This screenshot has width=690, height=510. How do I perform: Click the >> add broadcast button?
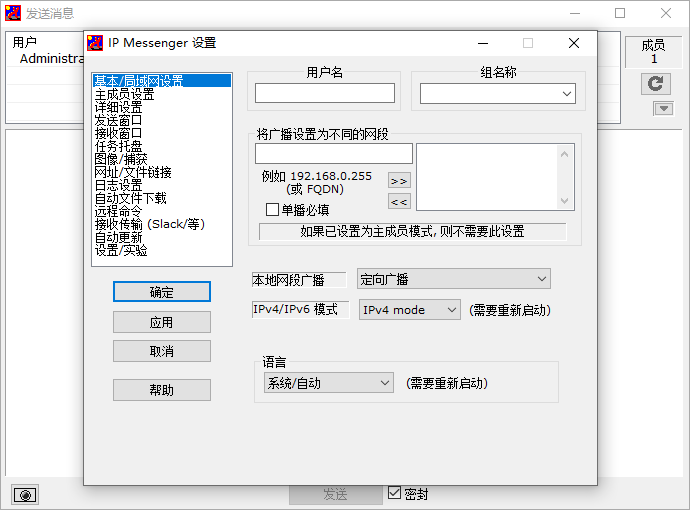pyautogui.click(x=399, y=180)
